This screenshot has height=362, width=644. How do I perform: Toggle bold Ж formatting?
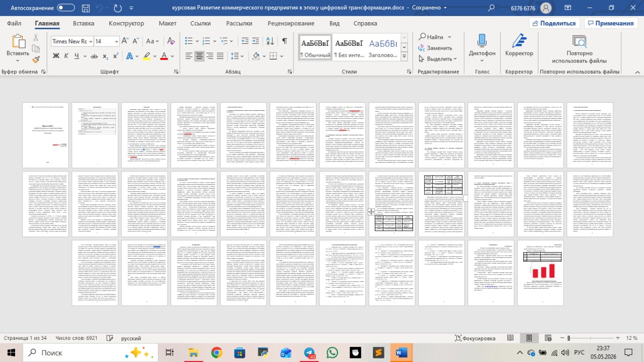pos(56,56)
